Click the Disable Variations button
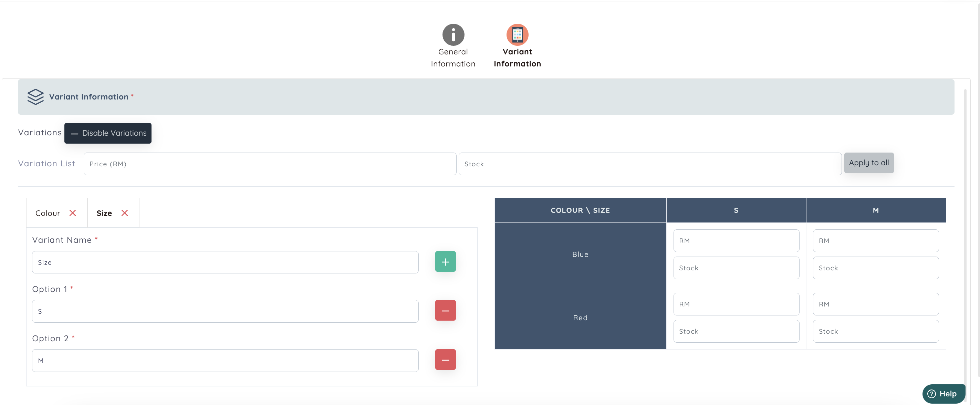 pos(108,133)
